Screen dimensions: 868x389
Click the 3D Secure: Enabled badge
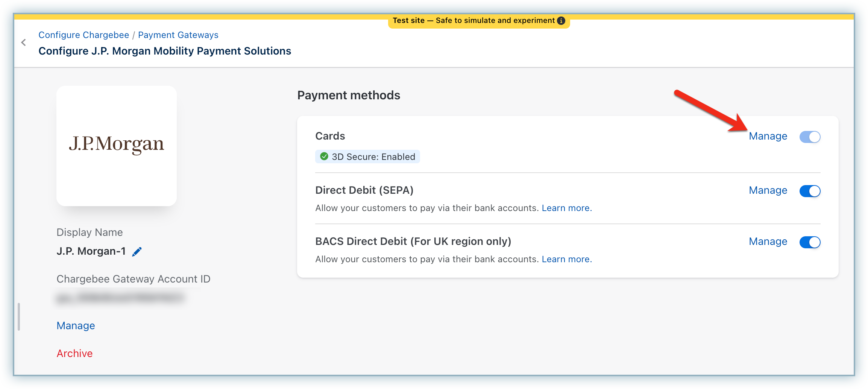[x=373, y=157]
